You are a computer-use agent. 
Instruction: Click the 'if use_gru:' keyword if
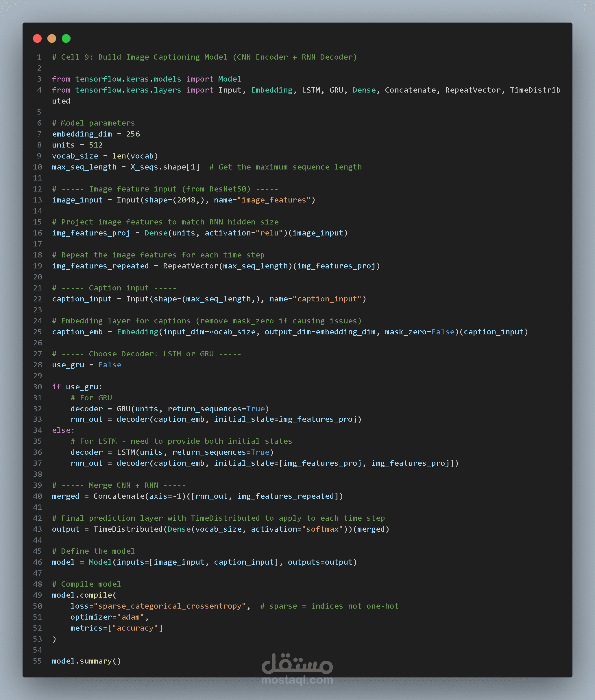[56, 387]
